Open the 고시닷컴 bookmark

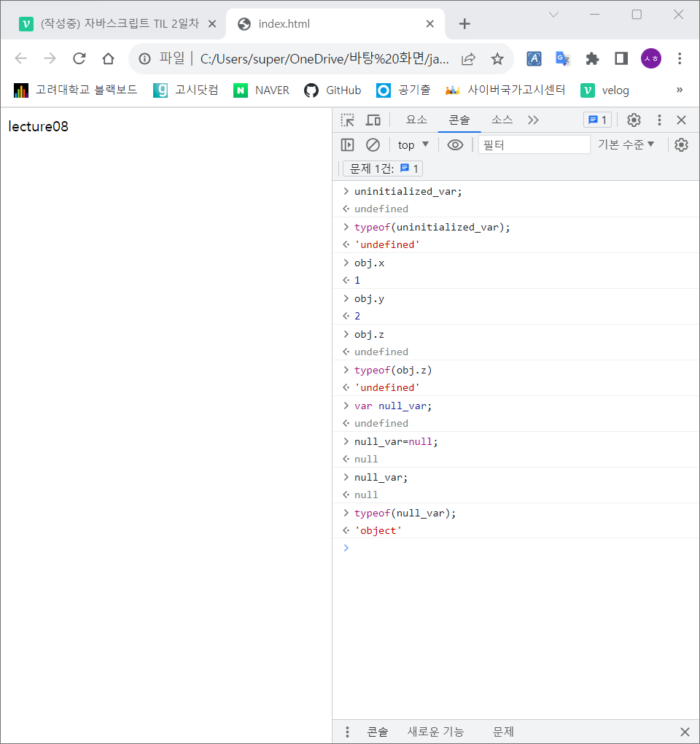click(x=186, y=90)
